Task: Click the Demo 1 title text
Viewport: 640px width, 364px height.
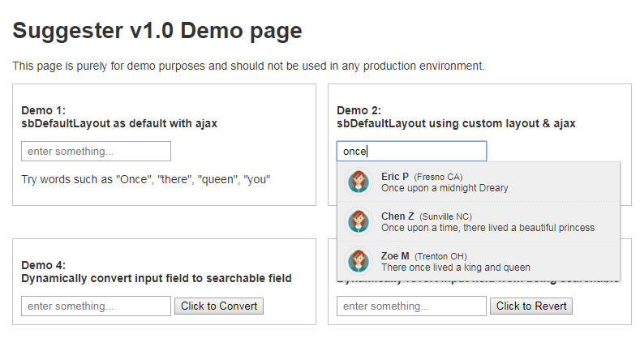Action: [x=119, y=118]
